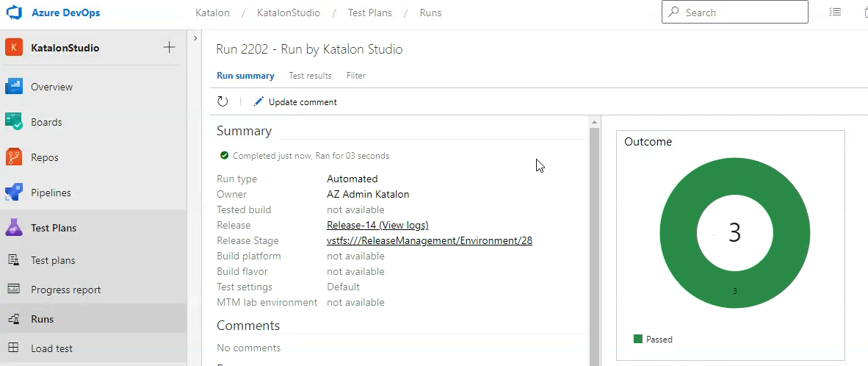Viewport: 868px width, 366px height.
Task: Click the Azure DevOps logo icon
Action: 14,12
